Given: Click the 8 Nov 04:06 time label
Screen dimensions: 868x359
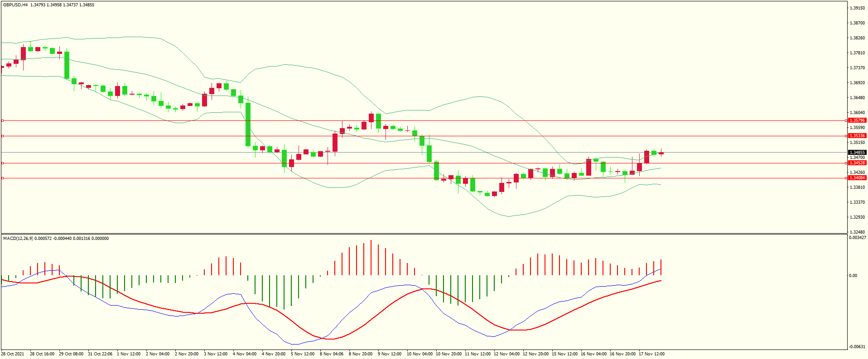Looking at the screenshot, I should (332, 354).
